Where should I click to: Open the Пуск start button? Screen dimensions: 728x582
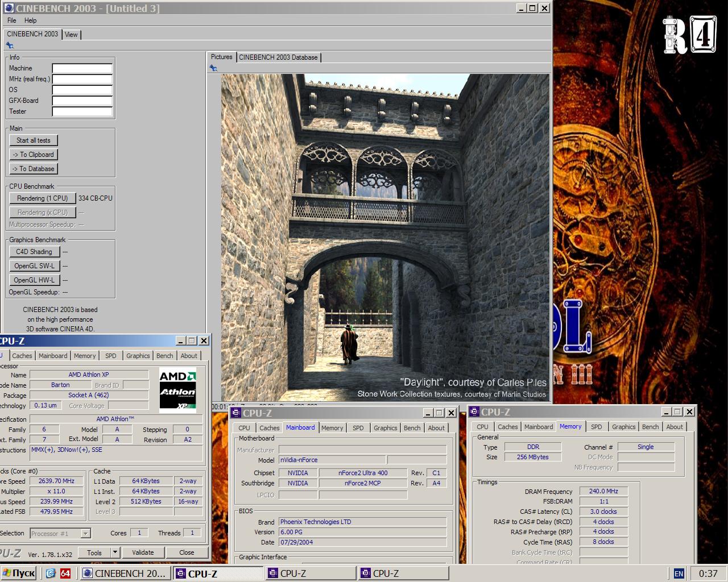coord(19,573)
